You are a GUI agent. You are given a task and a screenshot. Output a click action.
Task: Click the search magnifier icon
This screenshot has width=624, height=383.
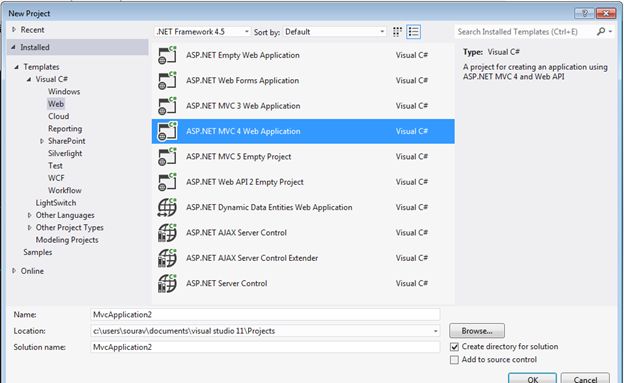601,31
